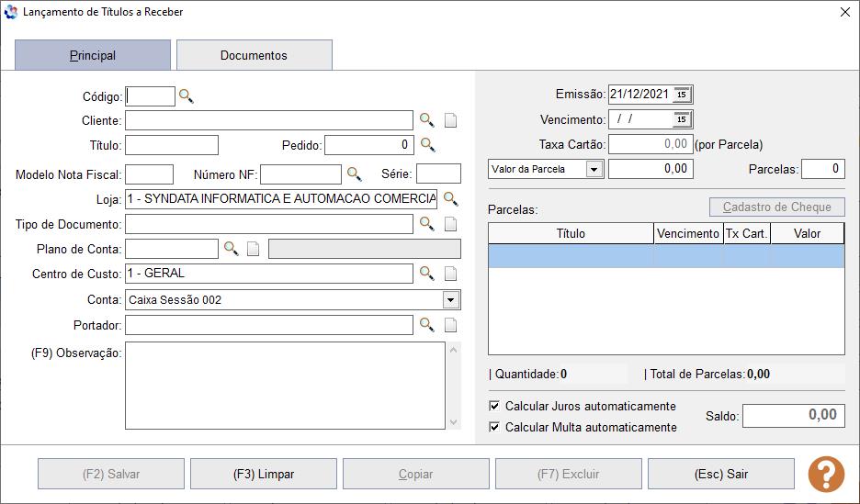This screenshot has height=504, width=860.
Task: Click the Loja field with SYNDATA INFORMATICA
Action: coord(281,199)
